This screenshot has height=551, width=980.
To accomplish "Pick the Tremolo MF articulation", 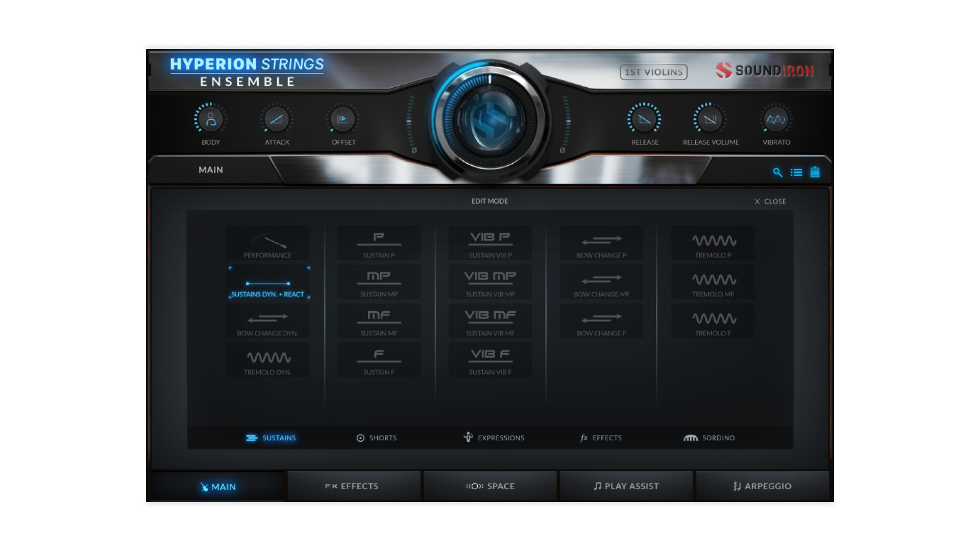I will click(713, 283).
